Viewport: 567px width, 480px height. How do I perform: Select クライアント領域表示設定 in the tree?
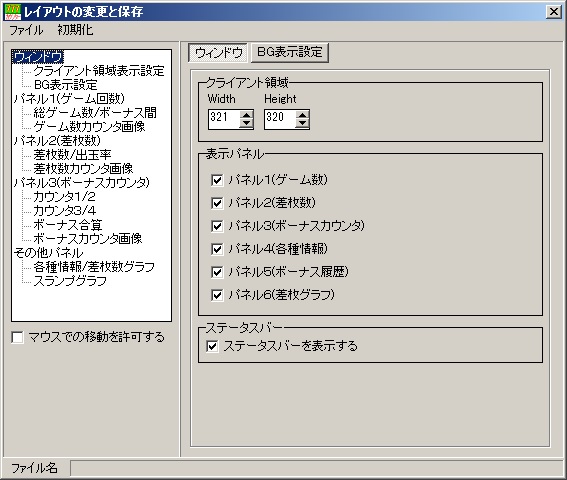[x=99, y=71]
